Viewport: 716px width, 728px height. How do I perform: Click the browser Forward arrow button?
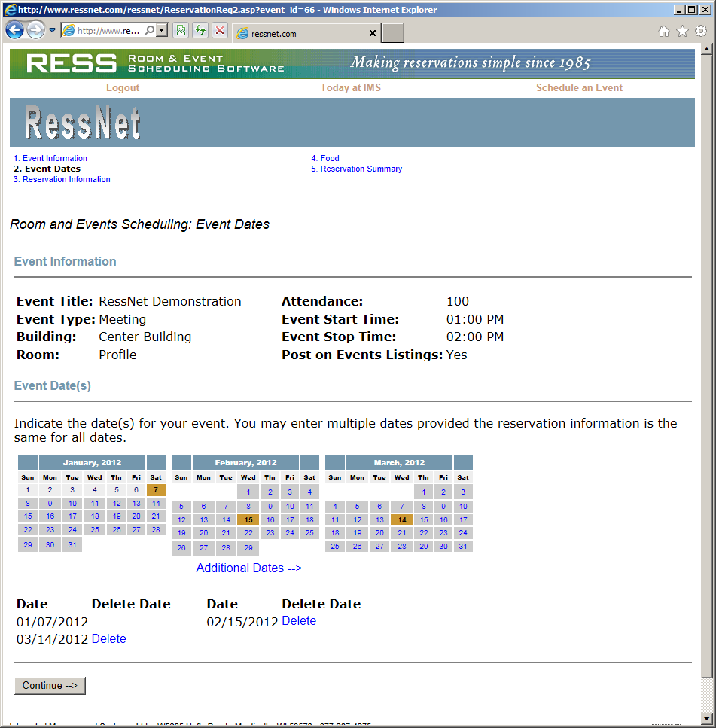[35, 30]
